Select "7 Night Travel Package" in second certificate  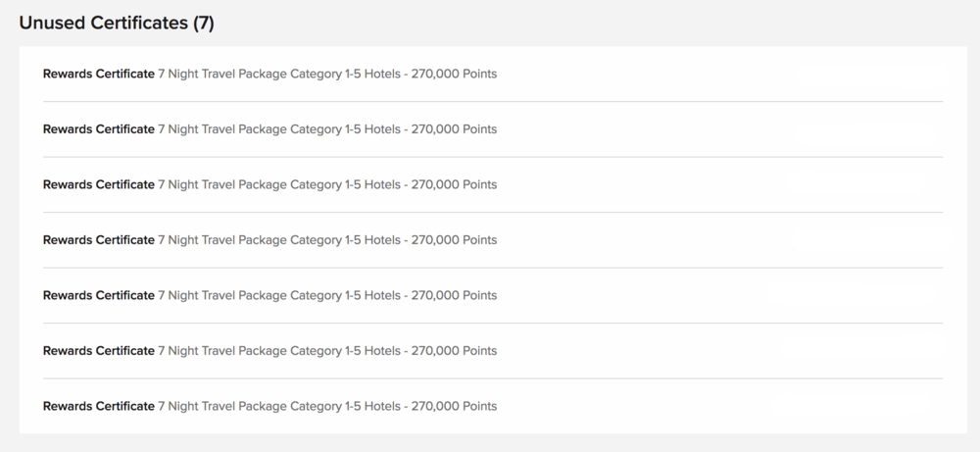click(222, 129)
